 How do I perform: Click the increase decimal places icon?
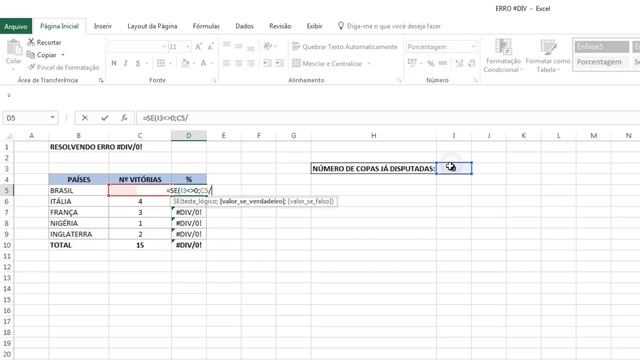click(x=459, y=63)
